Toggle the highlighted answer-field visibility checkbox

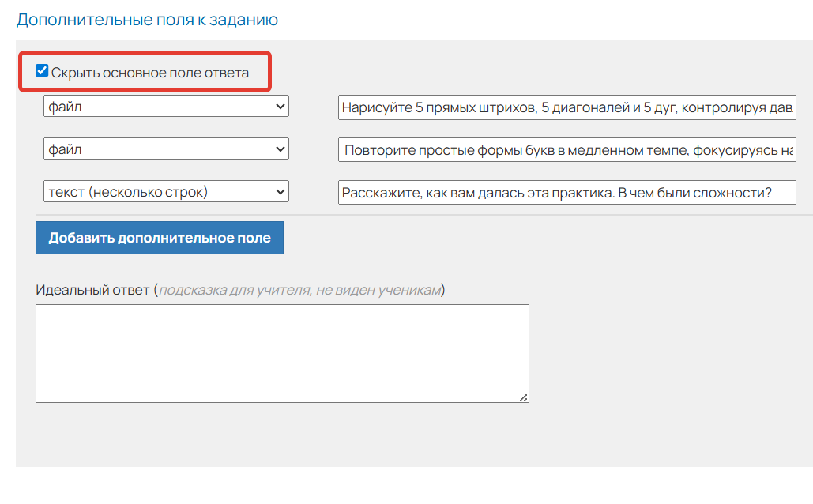coord(41,72)
